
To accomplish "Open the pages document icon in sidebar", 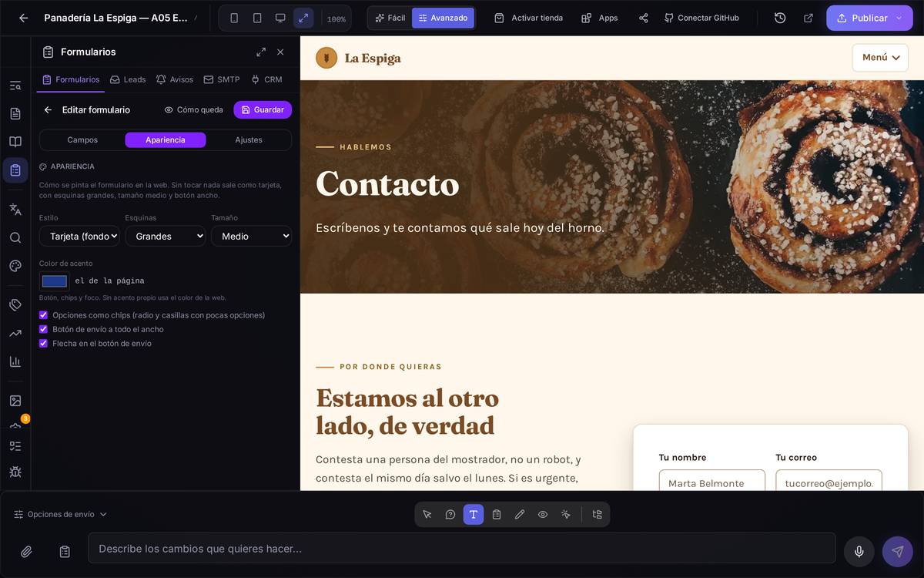I will coord(15,113).
